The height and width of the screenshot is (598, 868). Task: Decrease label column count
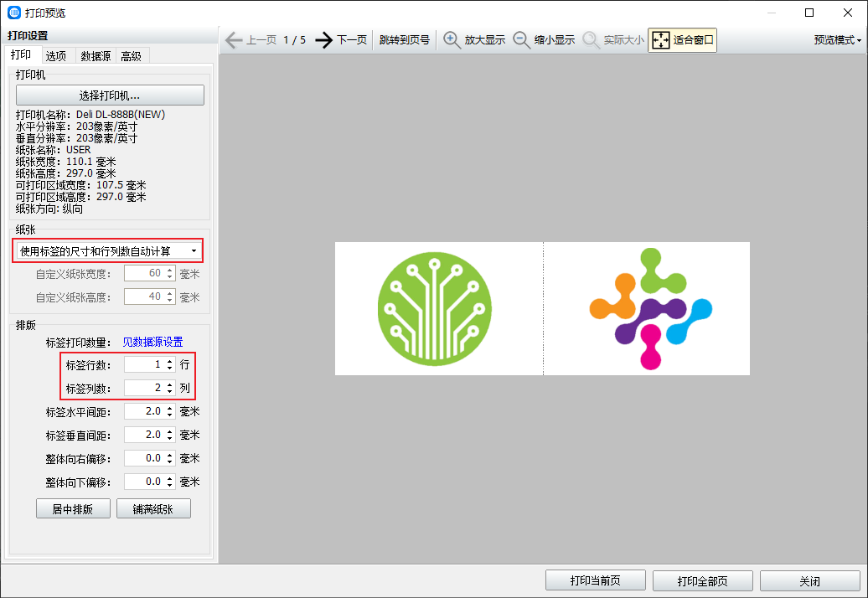(170, 391)
